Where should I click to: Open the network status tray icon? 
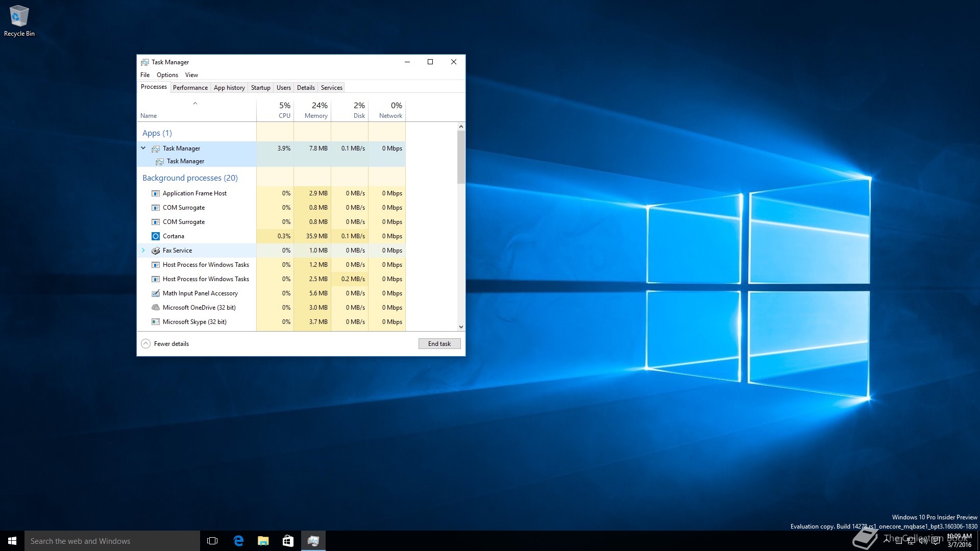[911, 540]
